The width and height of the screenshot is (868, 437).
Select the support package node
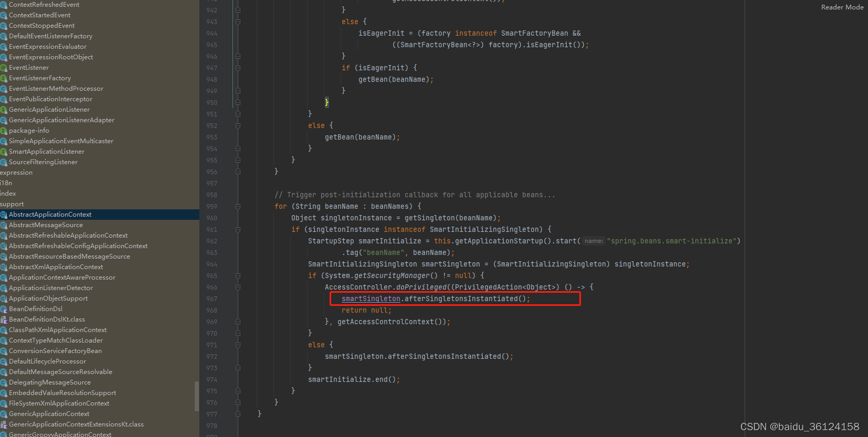pos(12,204)
